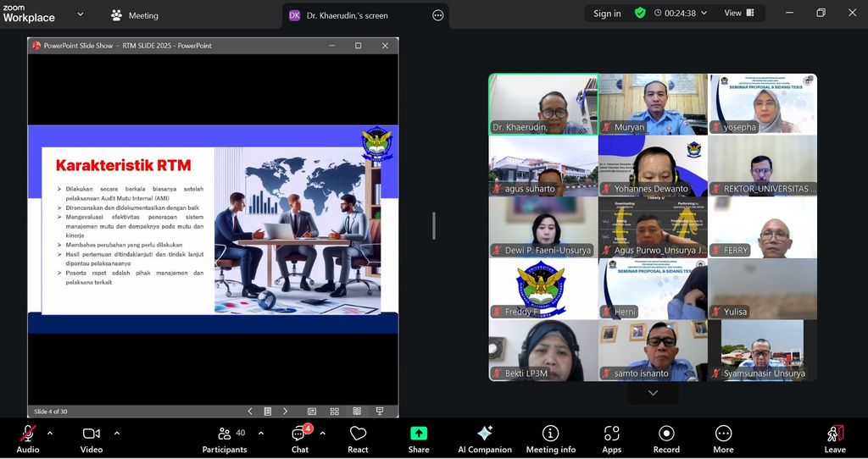868x459 pixels.
Task: Open the React emoji menu
Action: [358, 439]
